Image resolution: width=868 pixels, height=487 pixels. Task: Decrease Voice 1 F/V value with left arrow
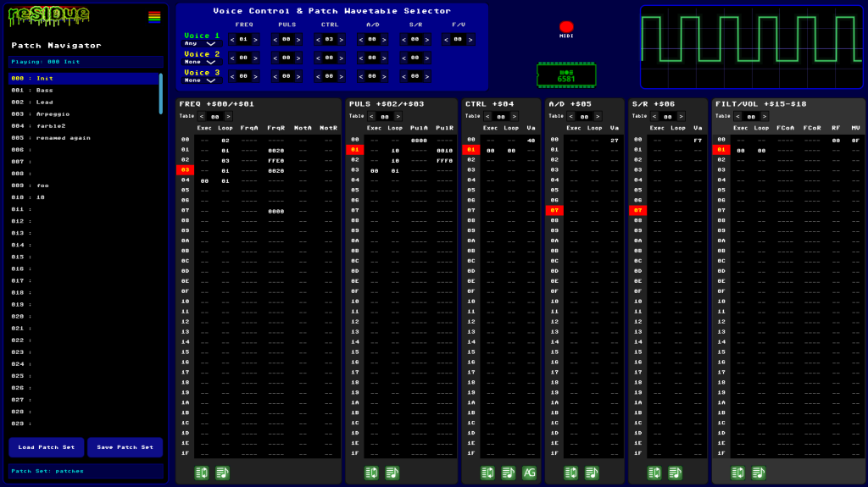point(447,40)
